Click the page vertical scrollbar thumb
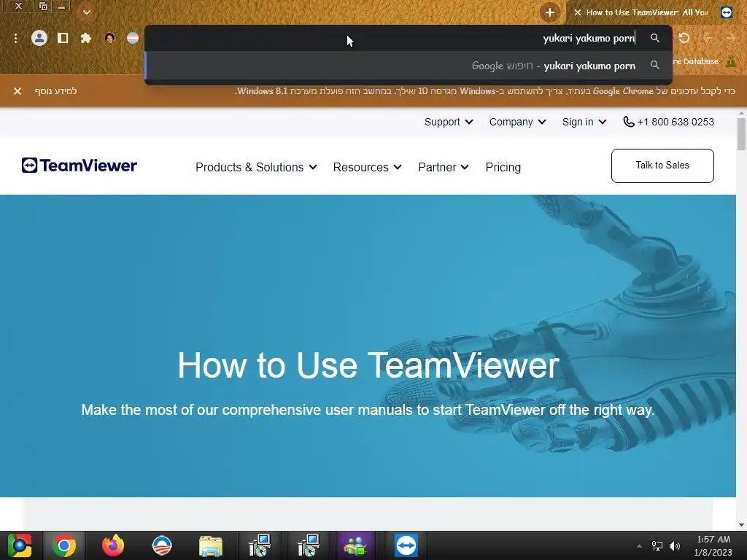Image resolution: width=747 pixels, height=560 pixels. [741, 134]
